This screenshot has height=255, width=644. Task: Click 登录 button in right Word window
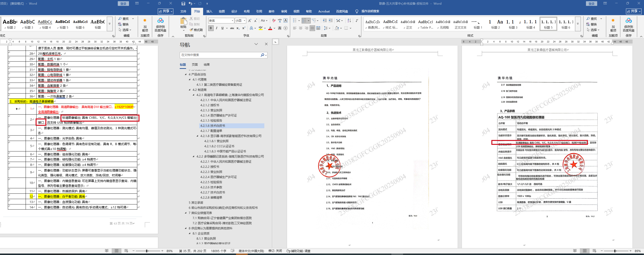tap(592, 3)
